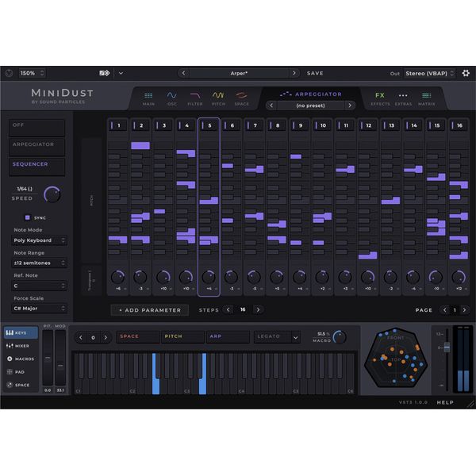The height and width of the screenshot is (476, 476).
Task: Click the preset name Arper*
Action: pyautogui.click(x=239, y=73)
